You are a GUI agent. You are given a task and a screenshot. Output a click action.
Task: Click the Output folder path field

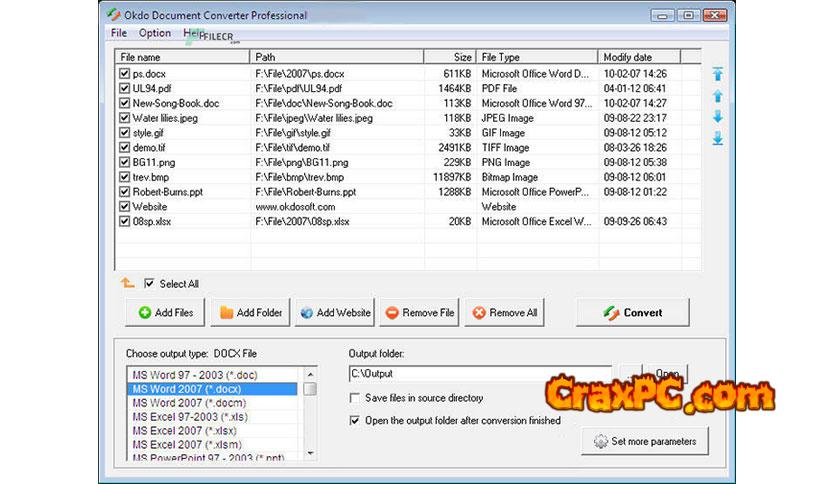click(x=478, y=374)
